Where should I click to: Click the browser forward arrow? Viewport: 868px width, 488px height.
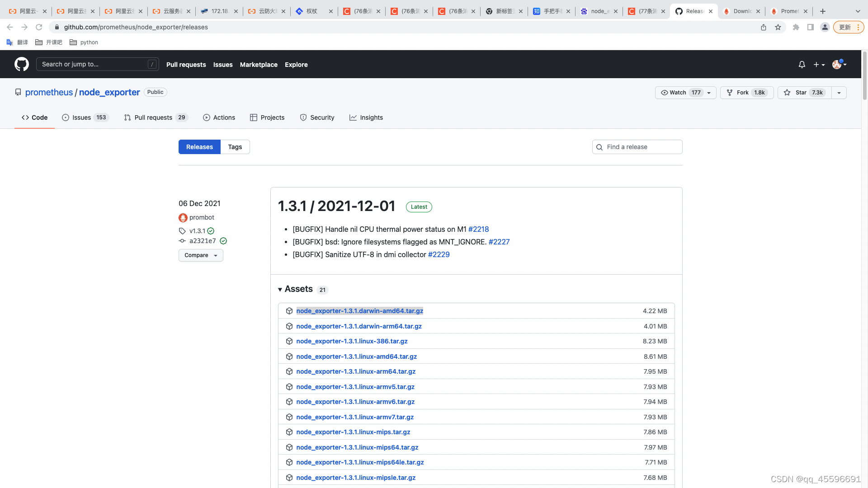click(x=24, y=27)
